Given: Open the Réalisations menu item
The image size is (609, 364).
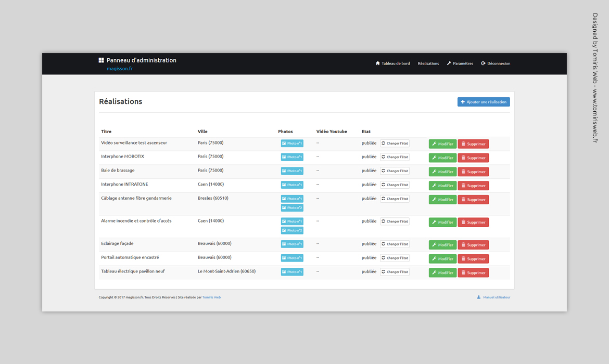Looking at the screenshot, I should click(428, 63).
